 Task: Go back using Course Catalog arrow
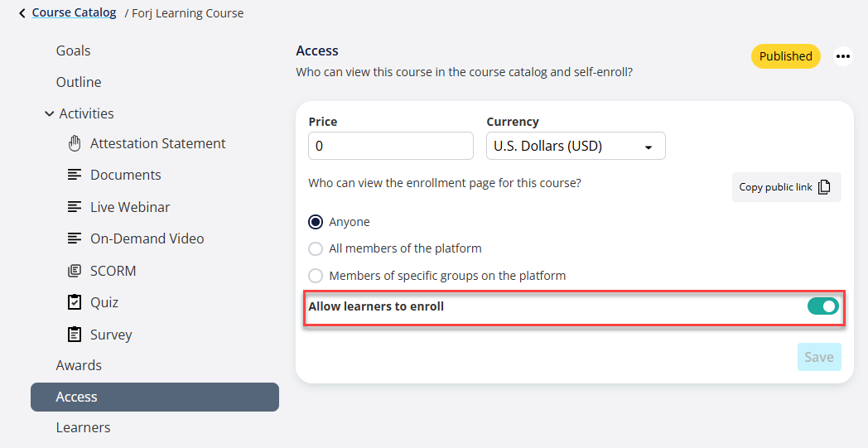(22, 13)
